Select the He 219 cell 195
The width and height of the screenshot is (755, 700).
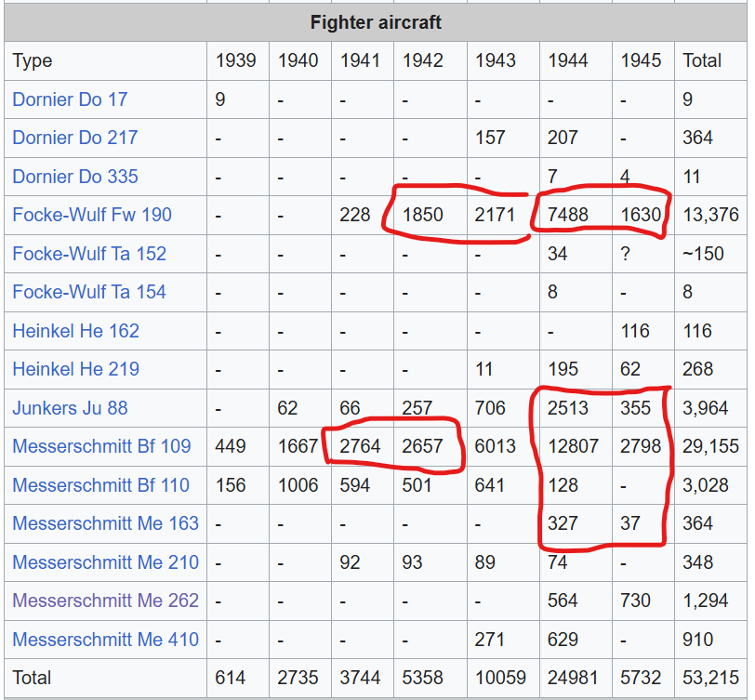(x=576, y=369)
